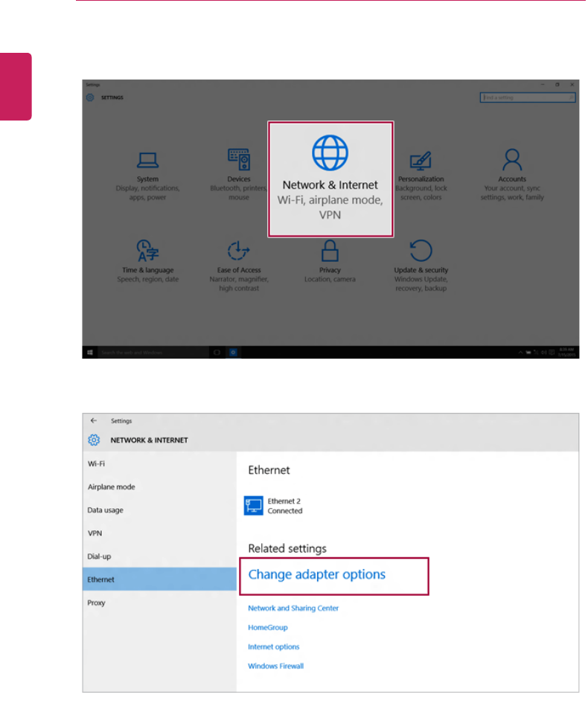
Task: Select the Ethernet sidebar item
Action: [x=159, y=580]
